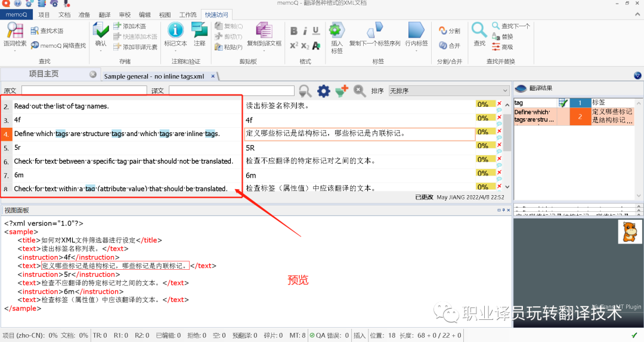Click the green filter with plus icon
This screenshot has height=342, width=644.
coord(341,91)
